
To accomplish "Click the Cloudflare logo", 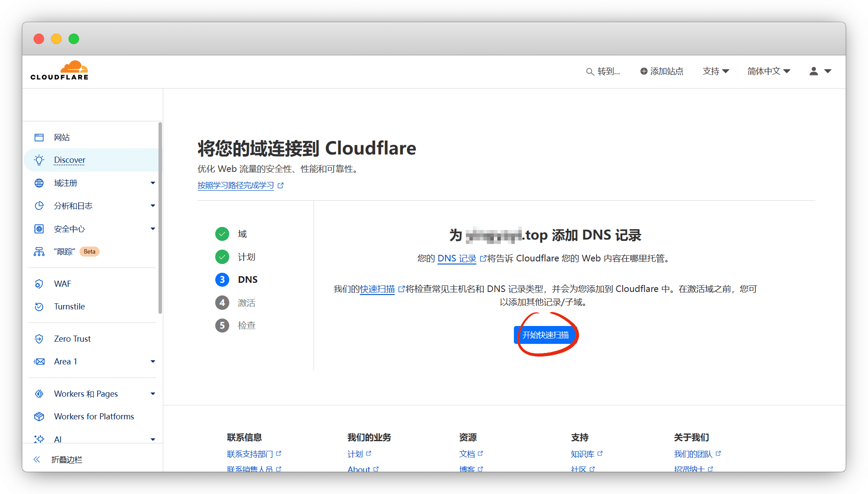I will (x=59, y=71).
